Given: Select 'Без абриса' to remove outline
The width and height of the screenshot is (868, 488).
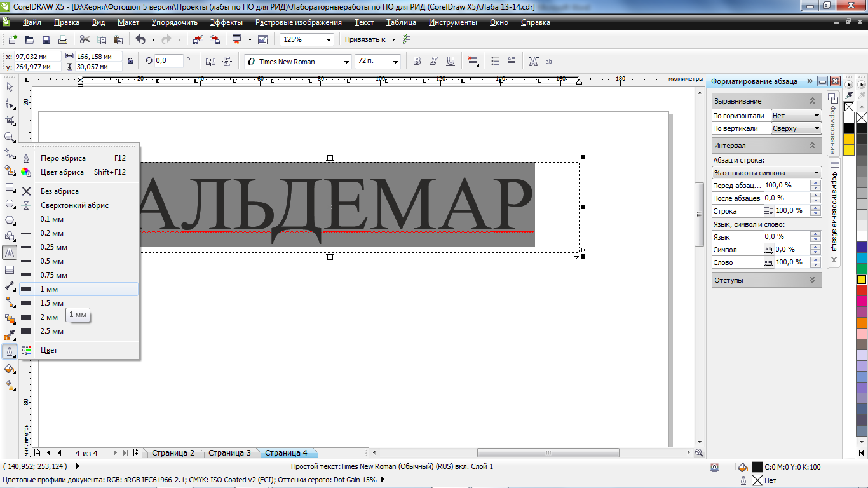Looking at the screenshot, I should 59,191.
